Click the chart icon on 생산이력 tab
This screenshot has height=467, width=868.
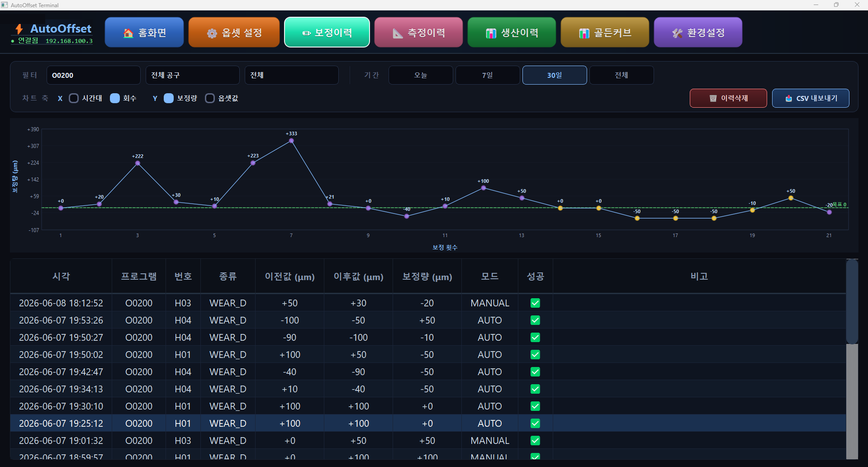(491, 33)
